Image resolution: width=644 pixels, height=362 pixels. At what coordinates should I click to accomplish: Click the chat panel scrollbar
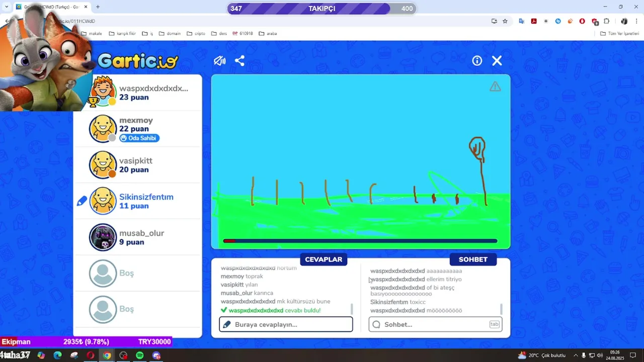[x=501, y=309]
